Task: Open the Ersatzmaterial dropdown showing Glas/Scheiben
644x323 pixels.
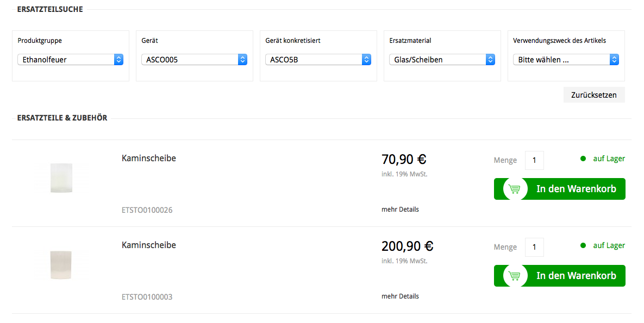Action: click(x=442, y=60)
